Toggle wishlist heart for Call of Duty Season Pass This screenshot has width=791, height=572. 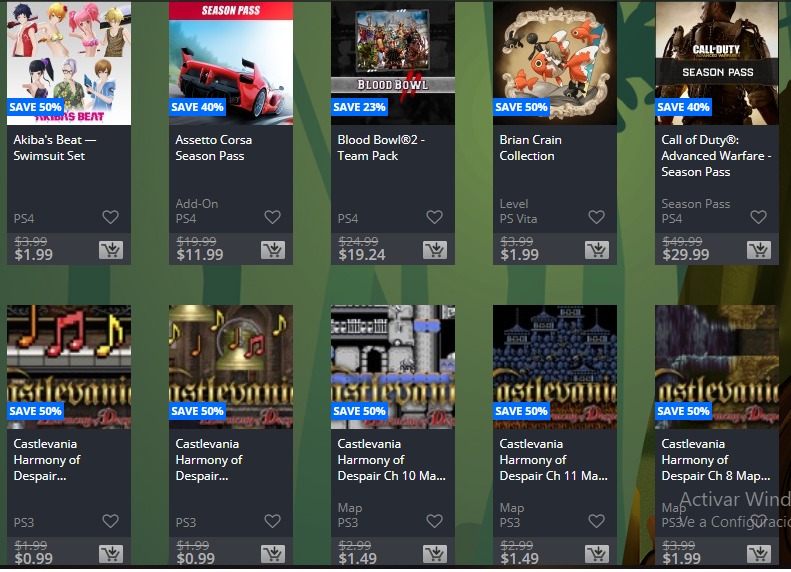pyautogui.click(x=758, y=217)
